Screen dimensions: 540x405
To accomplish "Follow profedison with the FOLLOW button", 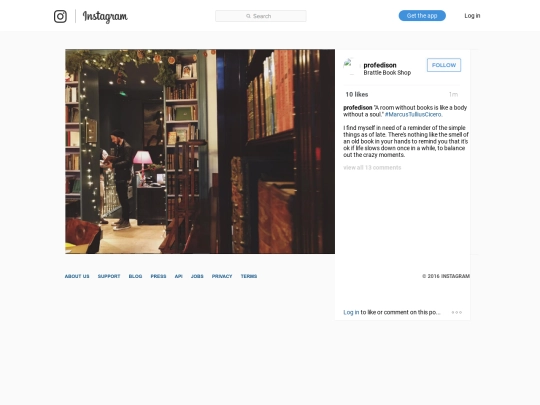I will coord(444,65).
